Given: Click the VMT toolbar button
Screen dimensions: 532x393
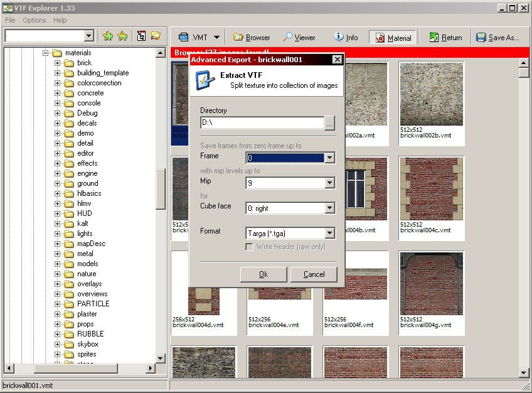Looking at the screenshot, I should click(193, 37).
